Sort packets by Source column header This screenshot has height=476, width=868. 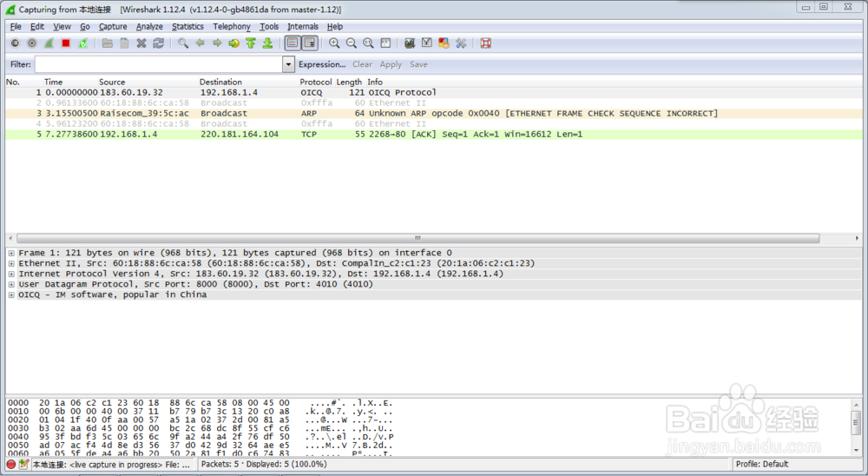click(x=112, y=82)
